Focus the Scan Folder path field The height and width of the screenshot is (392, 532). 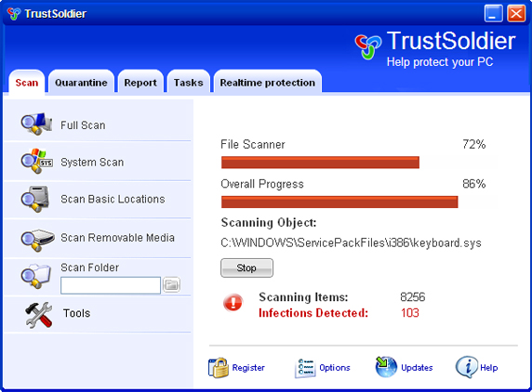pos(111,285)
